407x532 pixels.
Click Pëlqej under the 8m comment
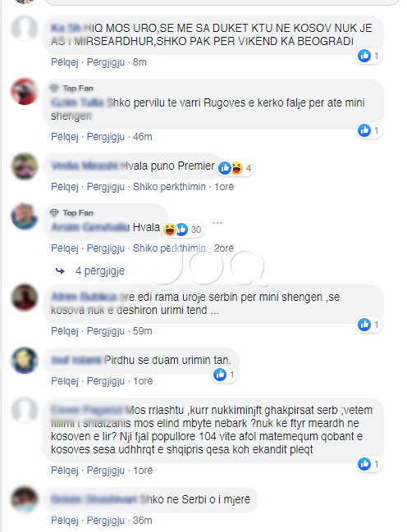(65, 62)
